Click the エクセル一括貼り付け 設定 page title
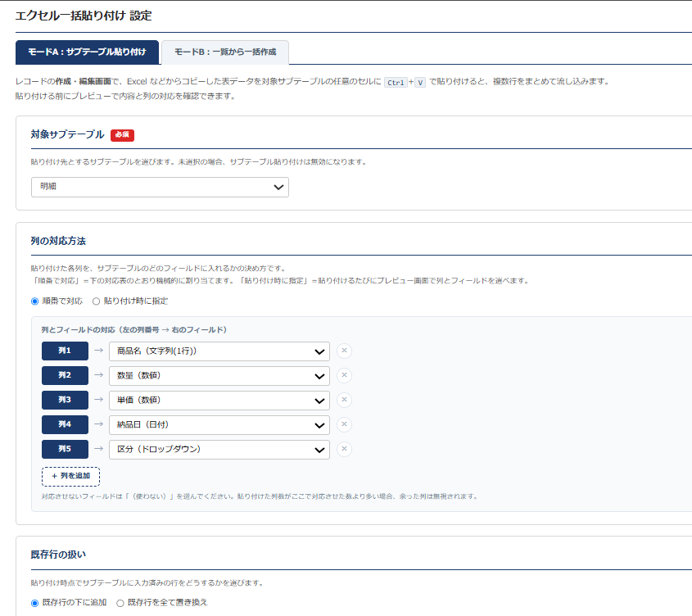Viewport: 692px width, 616px height. click(84, 16)
